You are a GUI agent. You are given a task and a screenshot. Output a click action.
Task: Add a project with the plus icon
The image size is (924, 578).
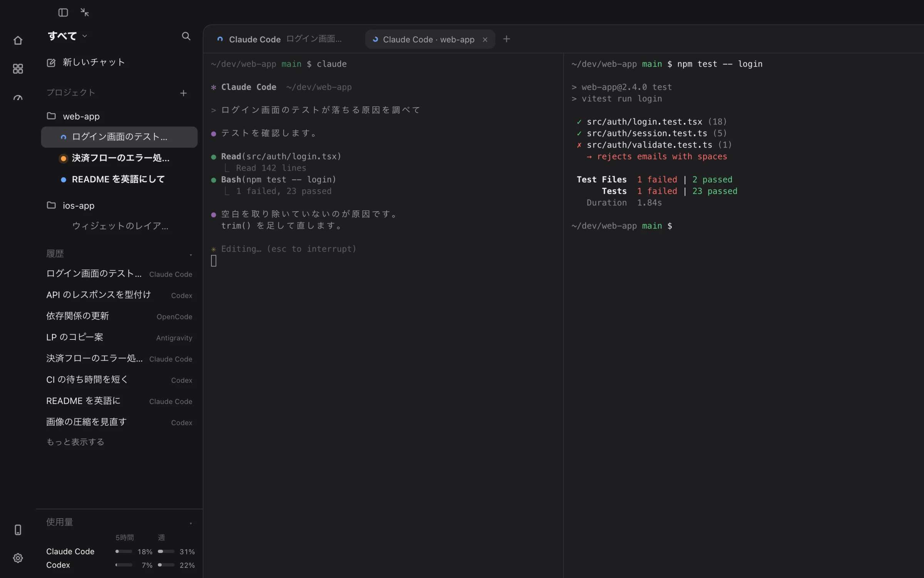(x=184, y=93)
